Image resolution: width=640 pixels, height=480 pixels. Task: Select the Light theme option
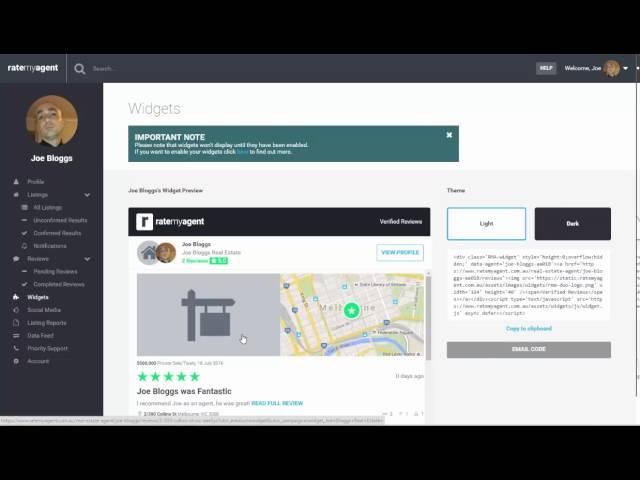(x=486, y=224)
